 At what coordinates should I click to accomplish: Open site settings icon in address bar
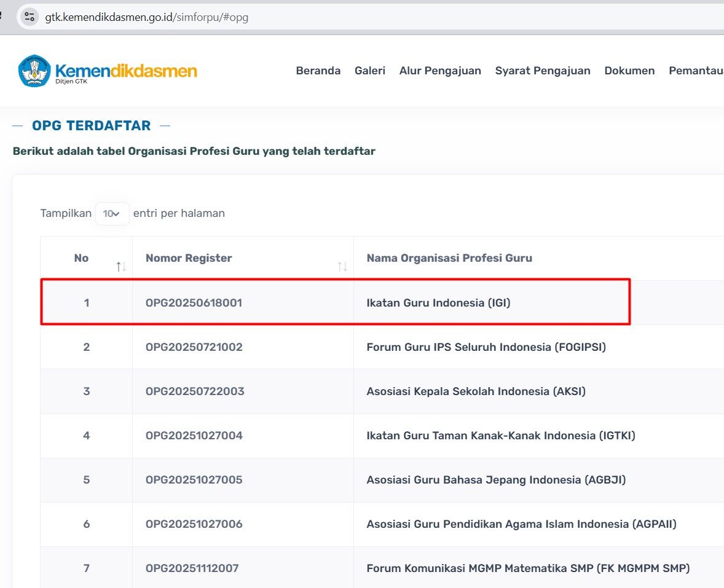pyautogui.click(x=30, y=17)
